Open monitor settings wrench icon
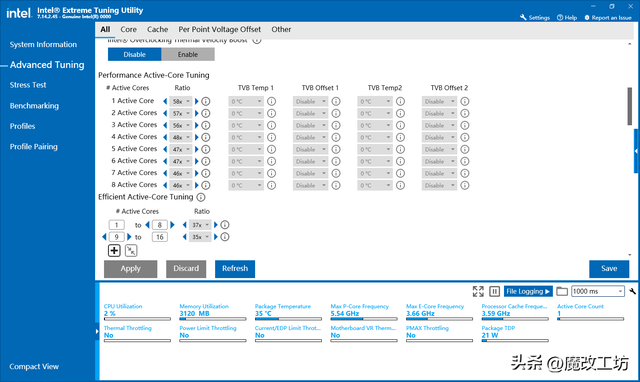The width and height of the screenshot is (640, 382). click(x=632, y=291)
